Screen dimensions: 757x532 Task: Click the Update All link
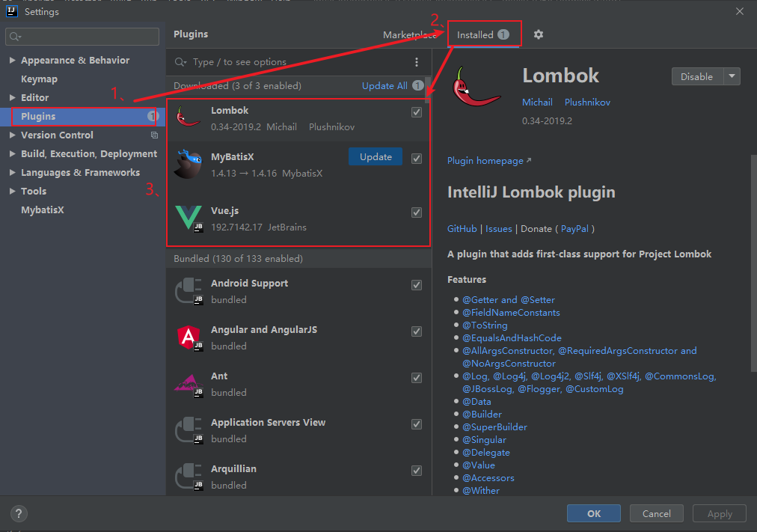pos(384,85)
